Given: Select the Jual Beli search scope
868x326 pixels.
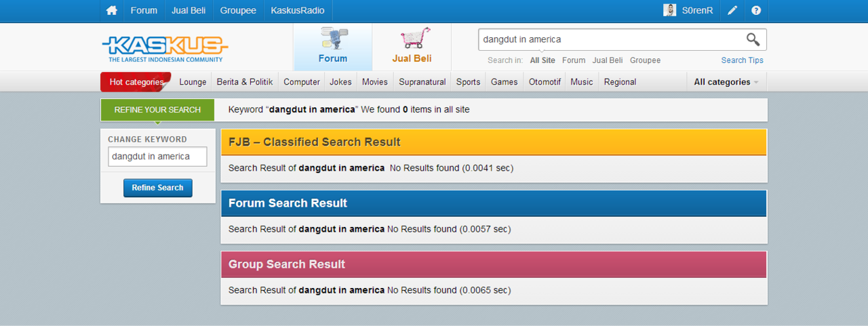Looking at the screenshot, I should click(608, 60).
